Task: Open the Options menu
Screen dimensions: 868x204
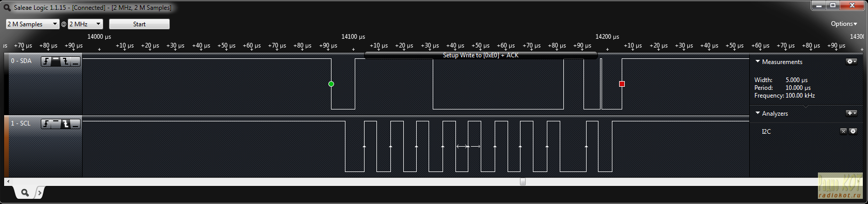Action: [844, 24]
